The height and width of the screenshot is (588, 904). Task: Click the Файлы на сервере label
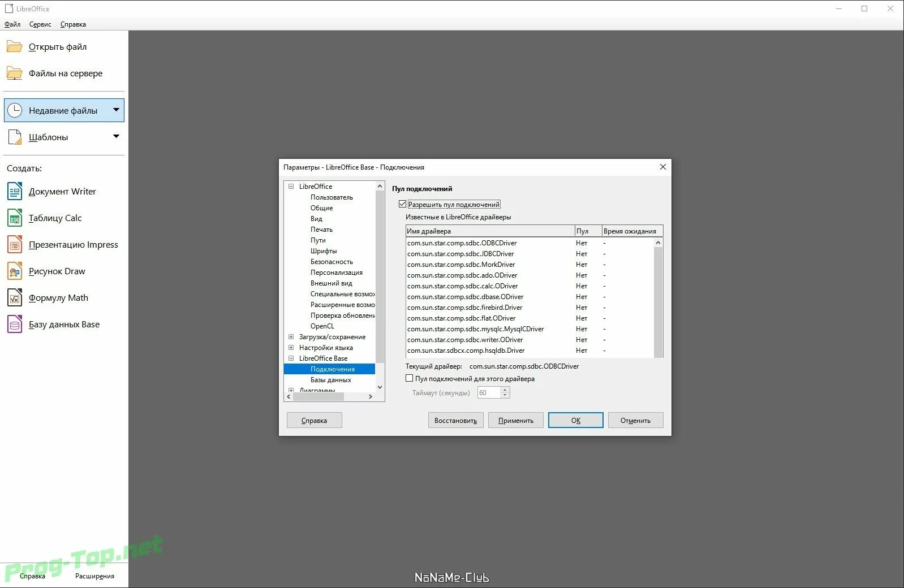66,73
